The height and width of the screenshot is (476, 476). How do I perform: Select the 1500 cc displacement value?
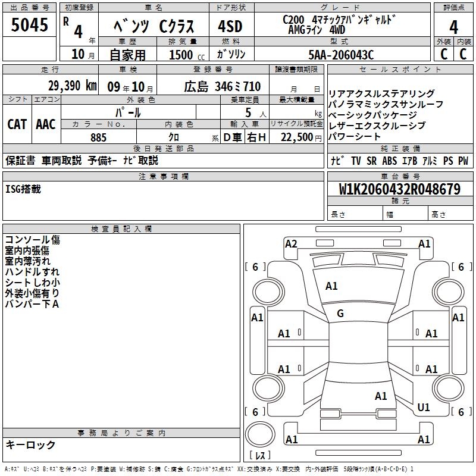click(x=180, y=55)
